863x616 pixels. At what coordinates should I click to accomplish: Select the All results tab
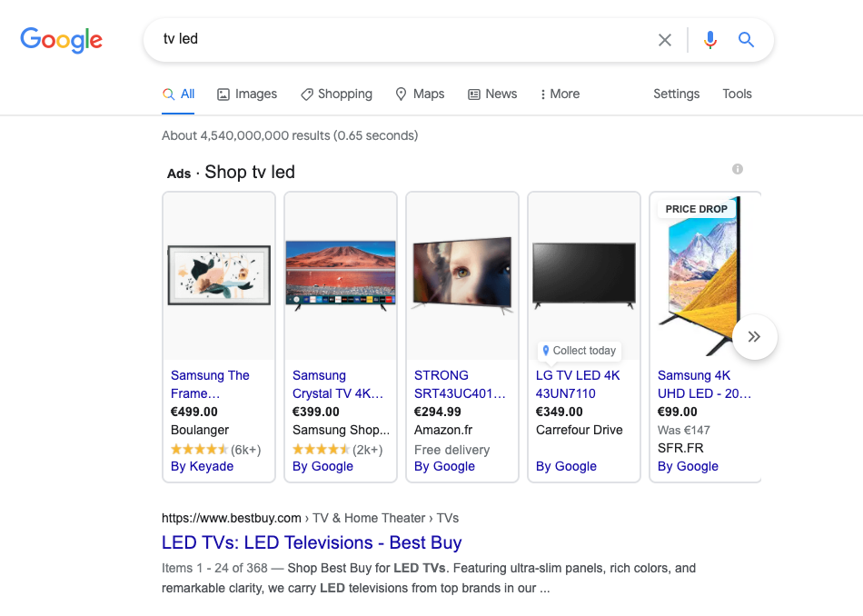[178, 94]
